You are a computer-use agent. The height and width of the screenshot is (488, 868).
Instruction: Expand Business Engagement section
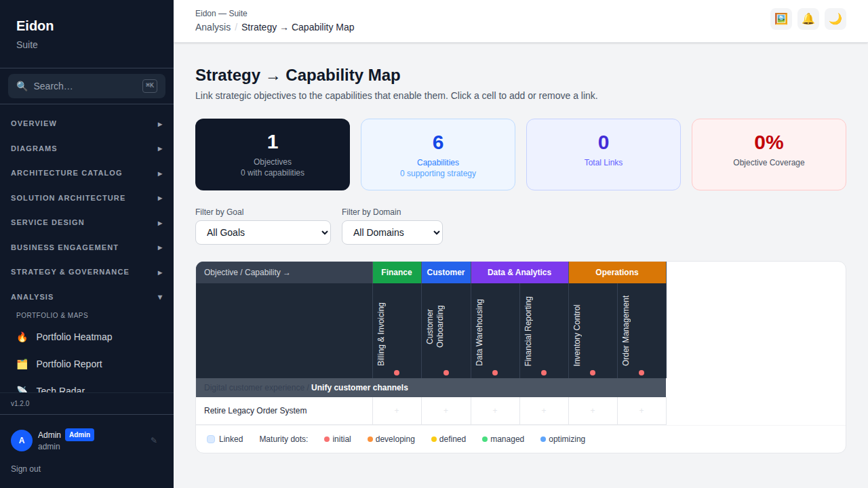pyautogui.click(x=87, y=247)
